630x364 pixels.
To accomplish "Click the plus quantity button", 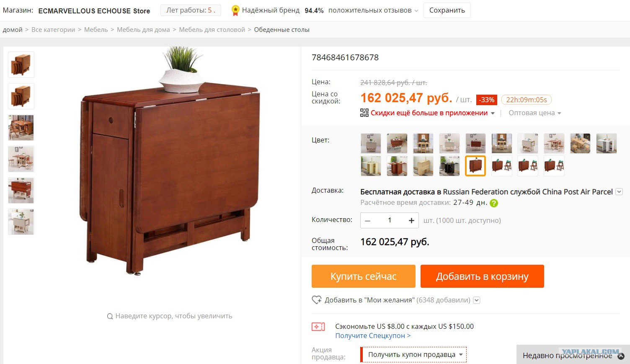I will click(411, 220).
